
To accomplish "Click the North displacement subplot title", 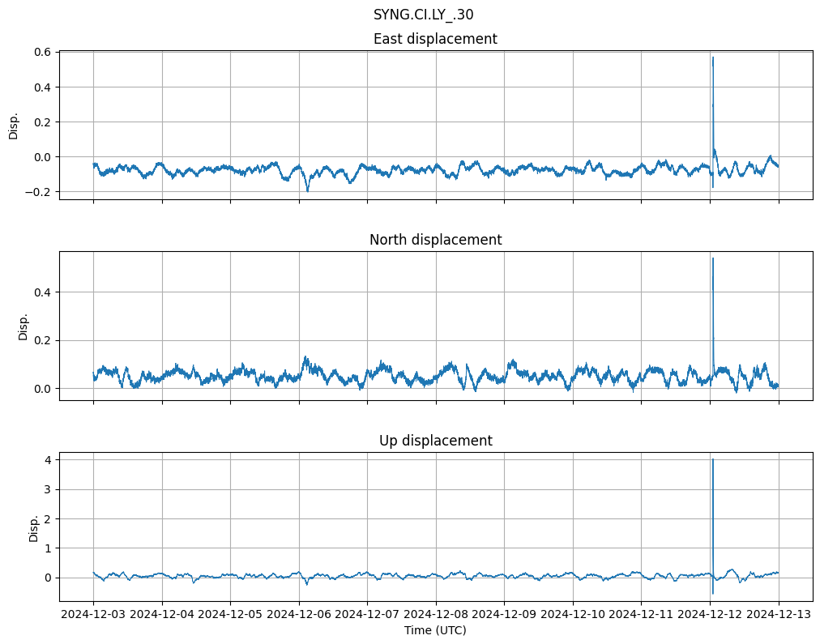I will pos(435,240).
